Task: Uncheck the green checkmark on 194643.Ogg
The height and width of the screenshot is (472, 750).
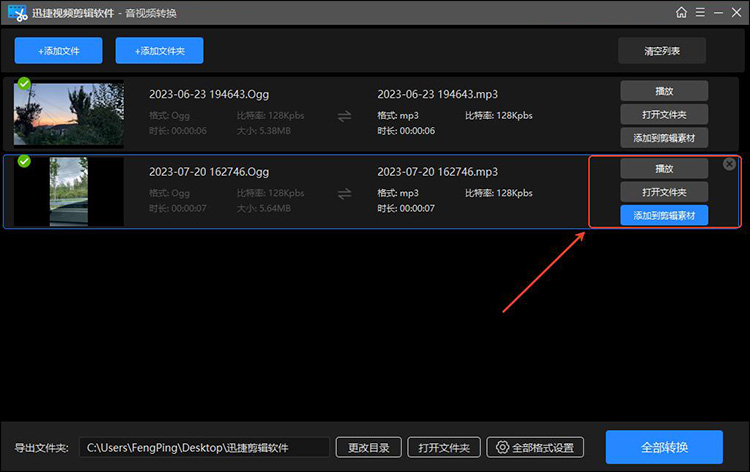Action: 24,84
